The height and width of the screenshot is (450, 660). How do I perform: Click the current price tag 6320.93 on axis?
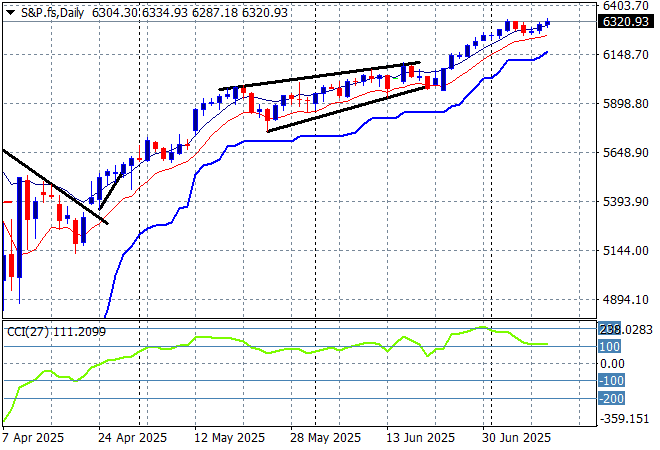coord(625,21)
